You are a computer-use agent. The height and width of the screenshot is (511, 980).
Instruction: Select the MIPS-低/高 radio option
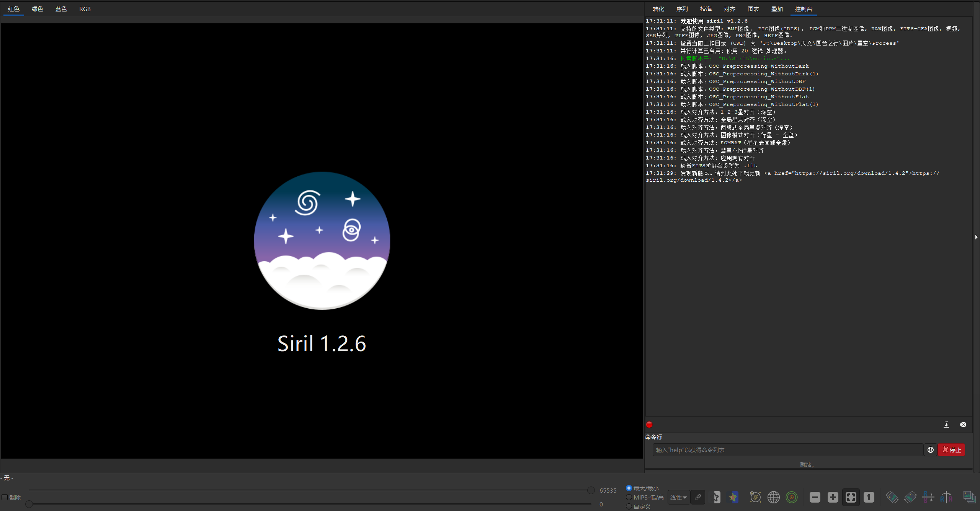coord(629,497)
